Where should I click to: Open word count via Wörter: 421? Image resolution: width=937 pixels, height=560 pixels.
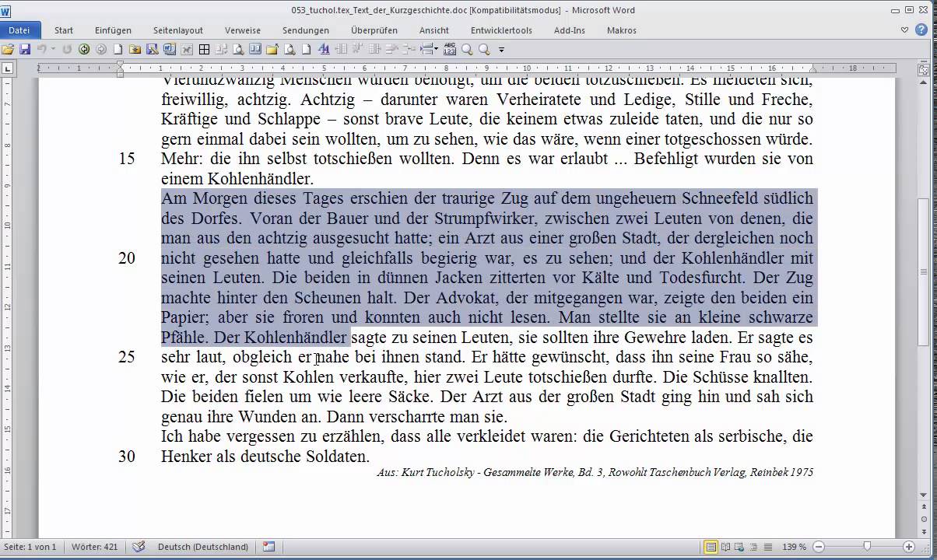[94, 547]
